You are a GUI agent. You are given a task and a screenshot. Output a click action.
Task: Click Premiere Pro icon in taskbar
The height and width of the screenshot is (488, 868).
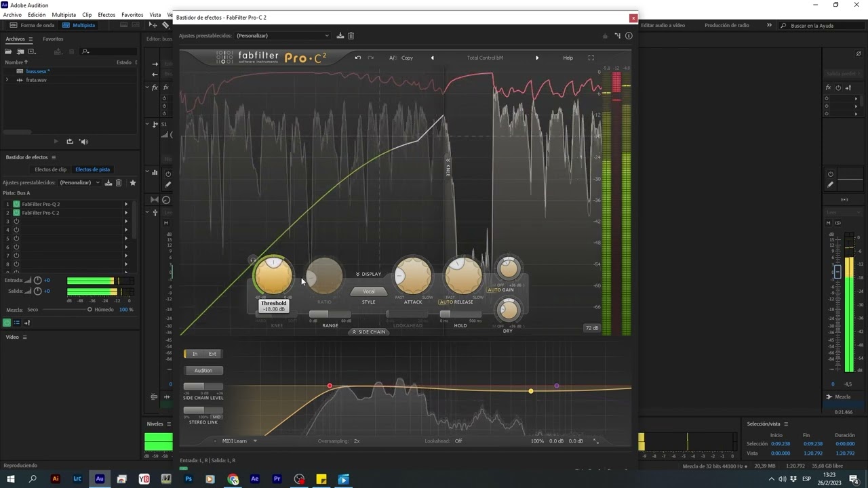pyautogui.click(x=277, y=479)
